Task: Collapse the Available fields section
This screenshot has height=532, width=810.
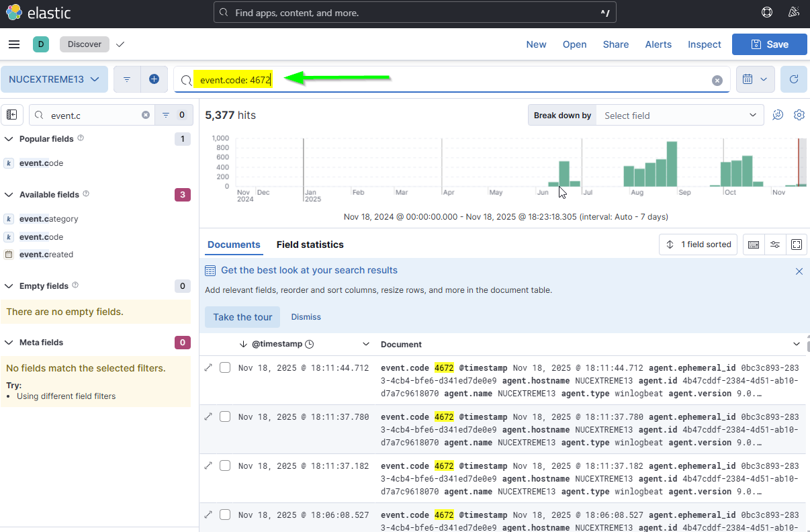Action: (9, 195)
